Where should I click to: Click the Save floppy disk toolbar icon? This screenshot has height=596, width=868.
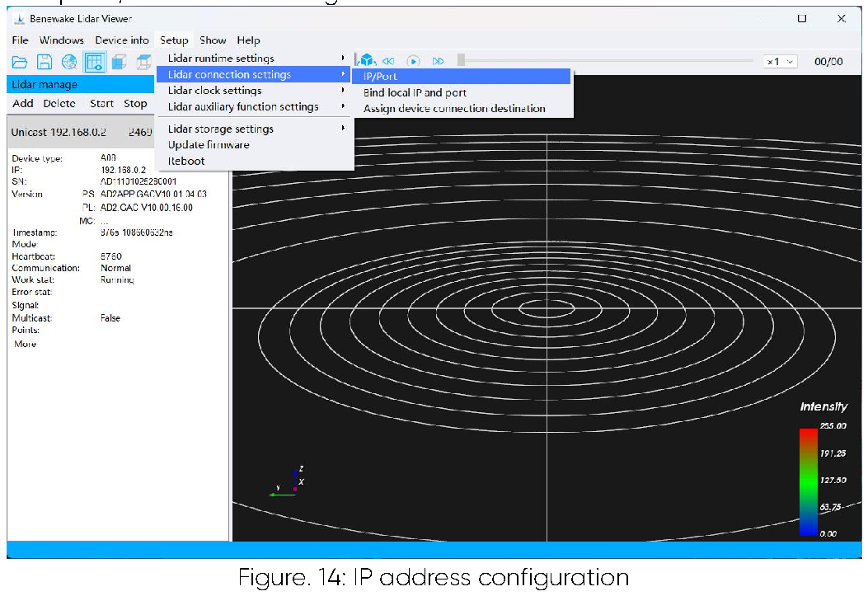(45, 62)
